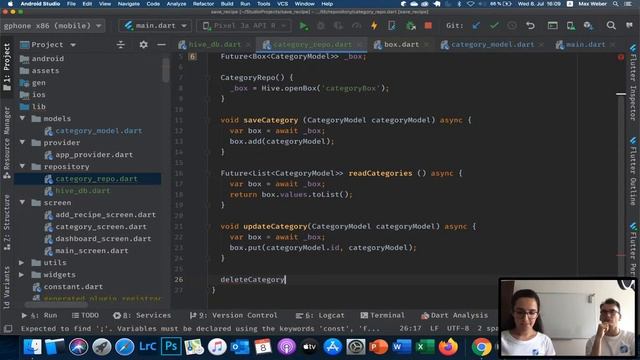Run the app with the green play button

[x=303, y=26]
